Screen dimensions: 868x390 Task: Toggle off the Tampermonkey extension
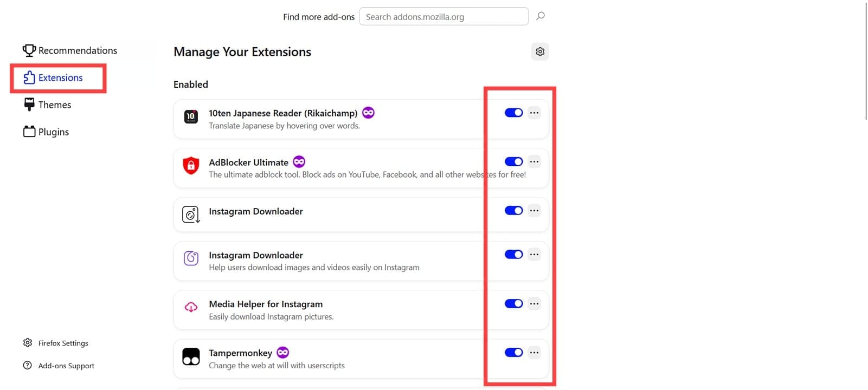(513, 352)
